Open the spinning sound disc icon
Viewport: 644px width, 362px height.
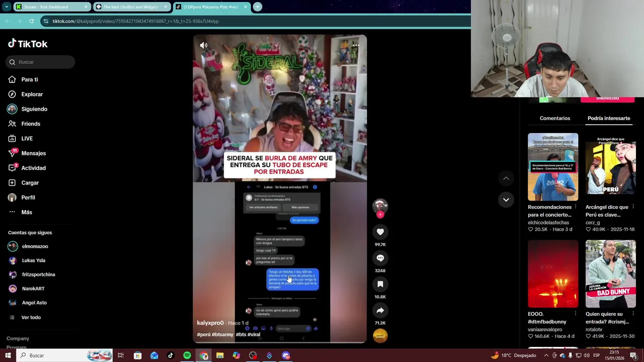pyautogui.click(x=380, y=335)
